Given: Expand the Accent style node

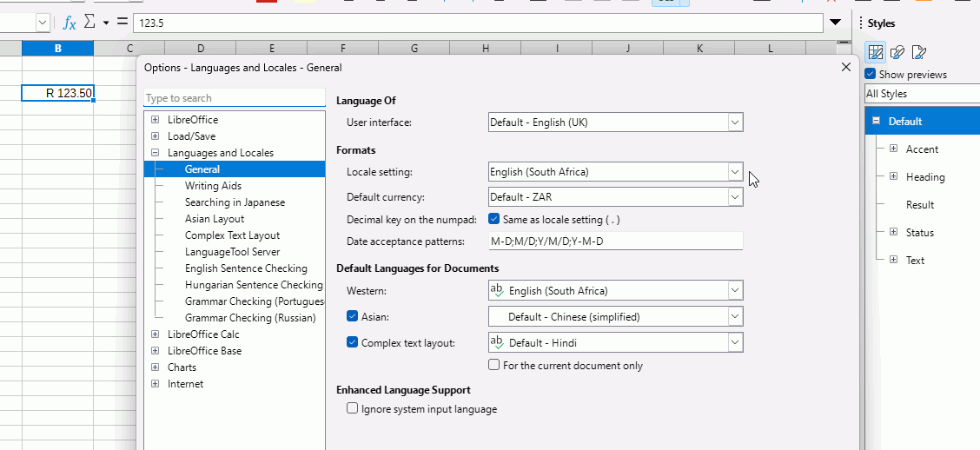Looking at the screenshot, I should 893,149.
